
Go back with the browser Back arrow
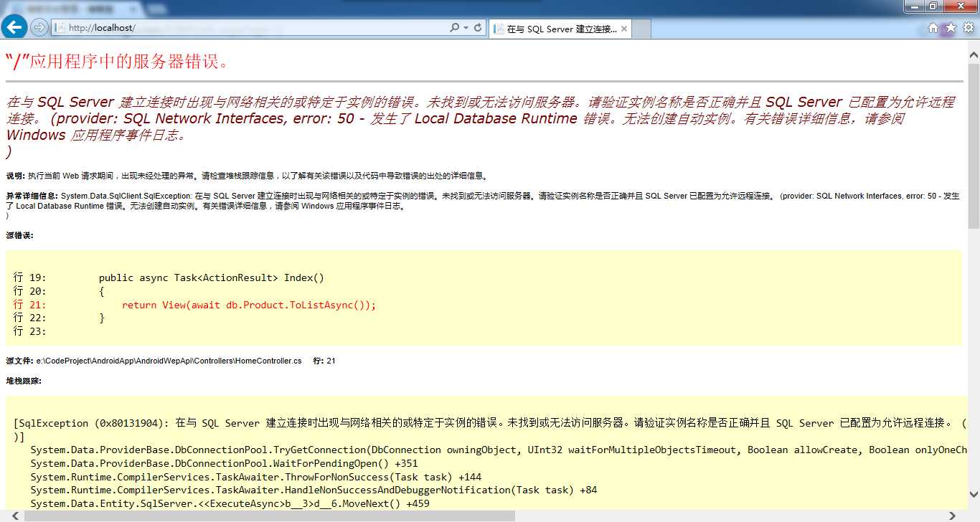[x=14, y=27]
